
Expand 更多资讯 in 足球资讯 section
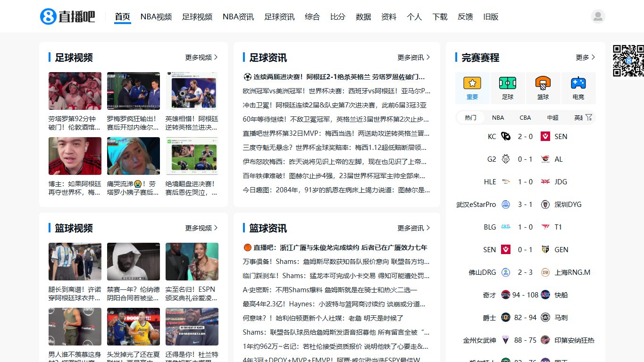coord(414,58)
